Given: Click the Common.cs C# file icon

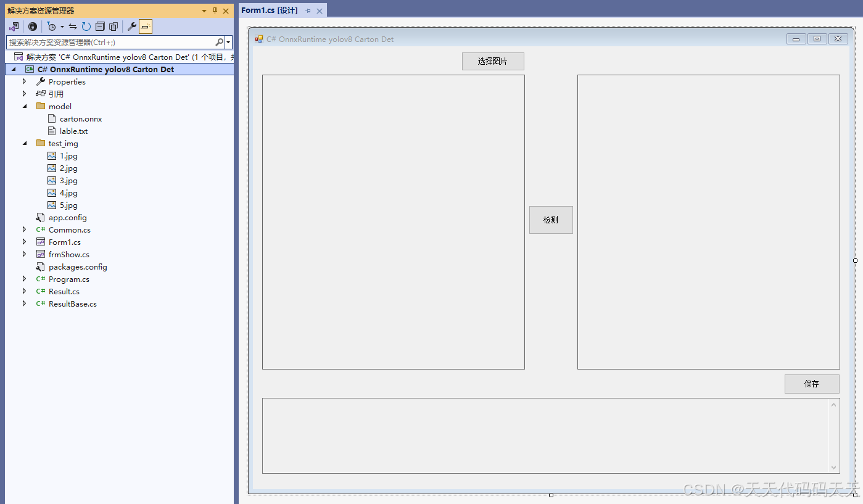Looking at the screenshot, I should click(x=41, y=229).
